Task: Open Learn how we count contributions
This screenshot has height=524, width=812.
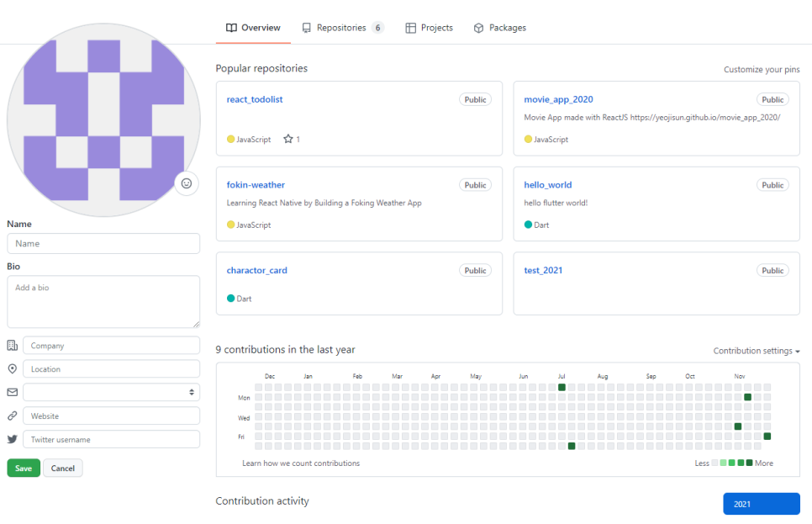Action: [x=301, y=463]
